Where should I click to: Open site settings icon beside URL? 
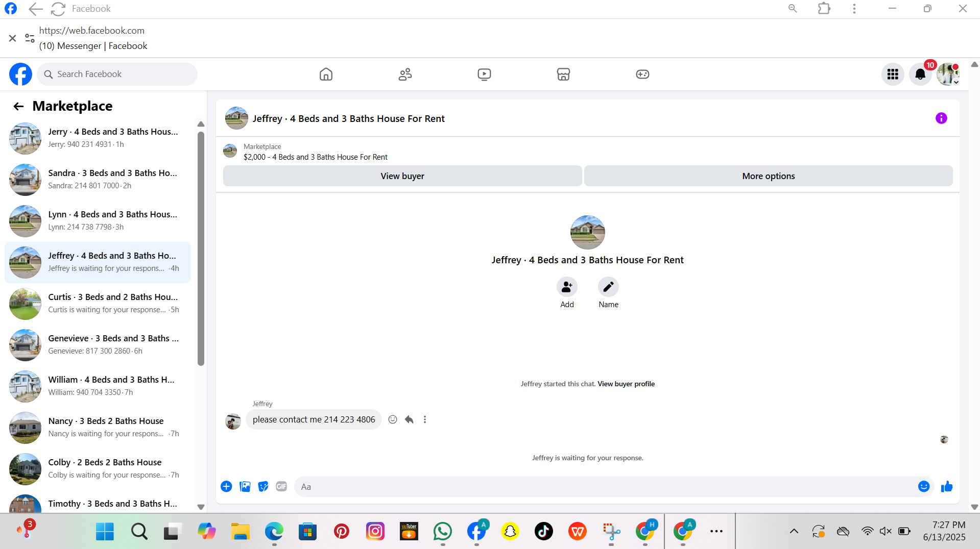[x=30, y=38]
